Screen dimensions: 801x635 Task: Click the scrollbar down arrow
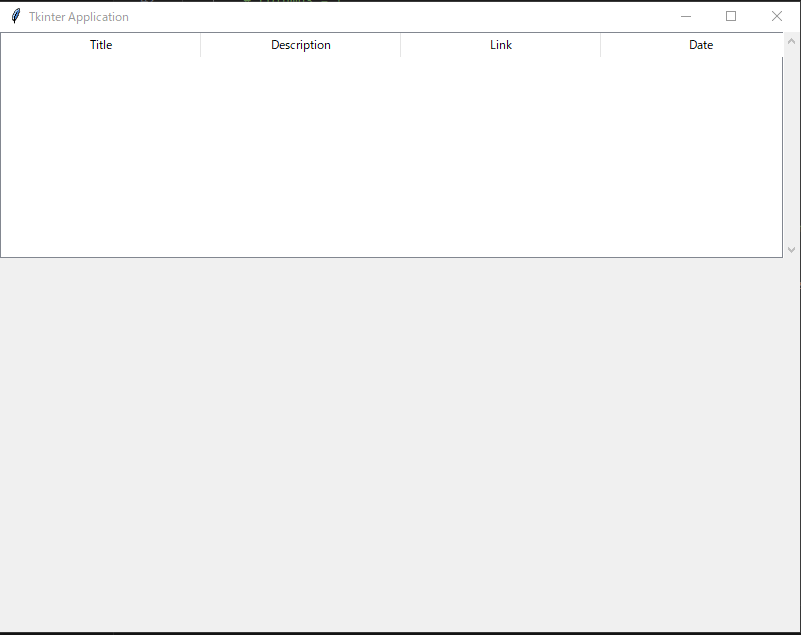click(x=792, y=249)
